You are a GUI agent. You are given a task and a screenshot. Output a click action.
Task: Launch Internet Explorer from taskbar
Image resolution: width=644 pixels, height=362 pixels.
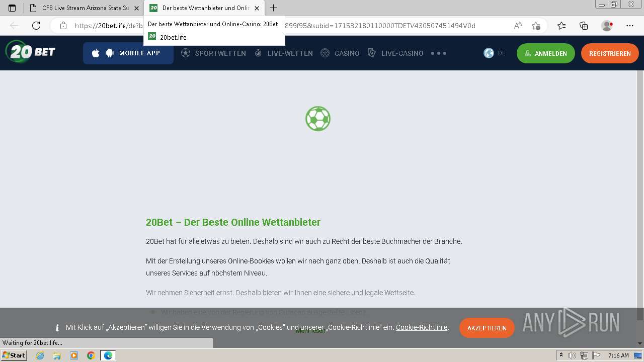tap(40, 355)
